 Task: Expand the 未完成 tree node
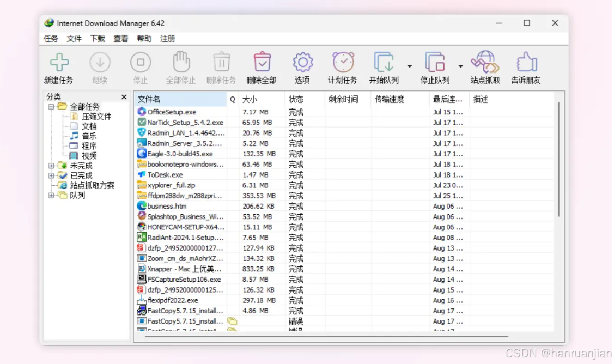pos(51,166)
